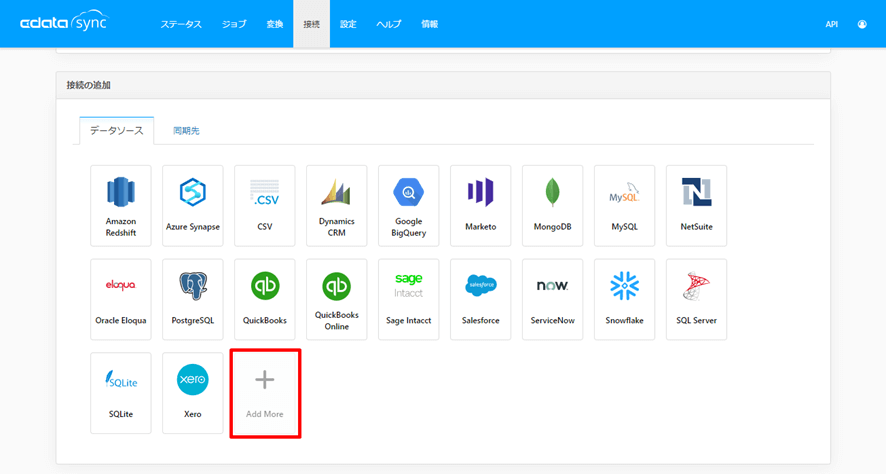886x474 pixels.
Task: Select the QuickBooks desktop connector
Action: click(x=264, y=299)
